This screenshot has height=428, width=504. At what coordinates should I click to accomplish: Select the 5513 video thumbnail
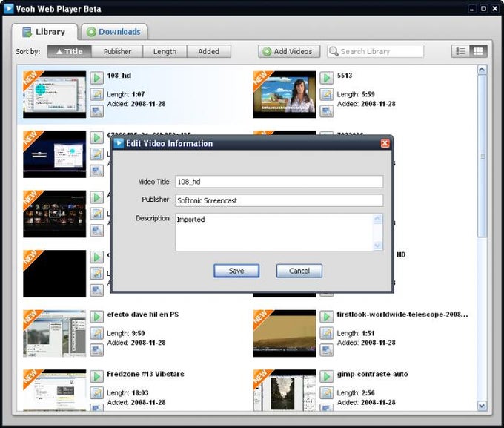pyautogui.click(x=285, y=95)
